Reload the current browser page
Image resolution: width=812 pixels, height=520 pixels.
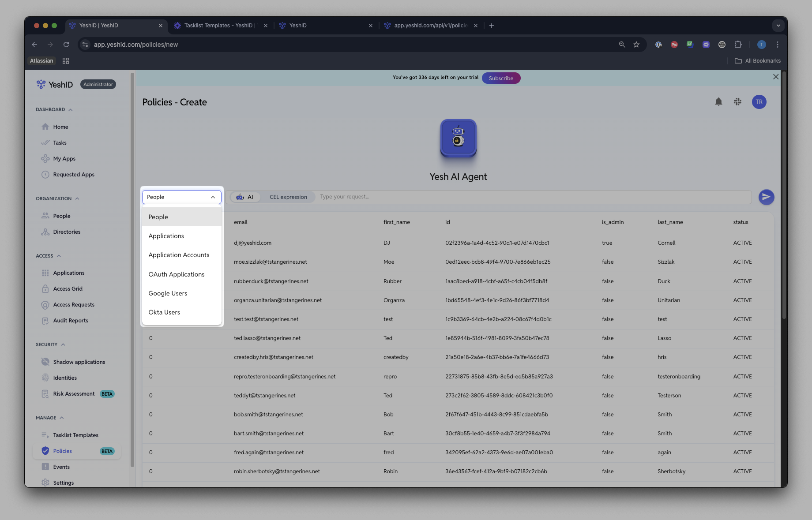click(x=66, y=45)
